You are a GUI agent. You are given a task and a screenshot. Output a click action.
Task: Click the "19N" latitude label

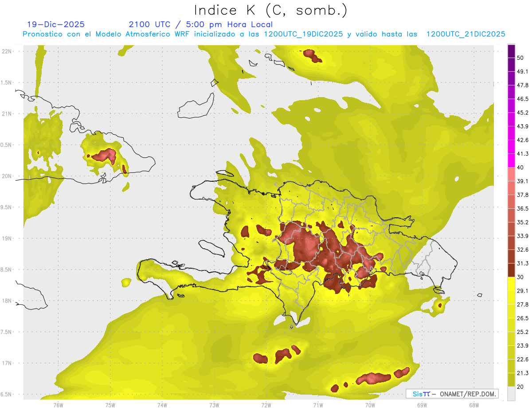coord(7,238)
